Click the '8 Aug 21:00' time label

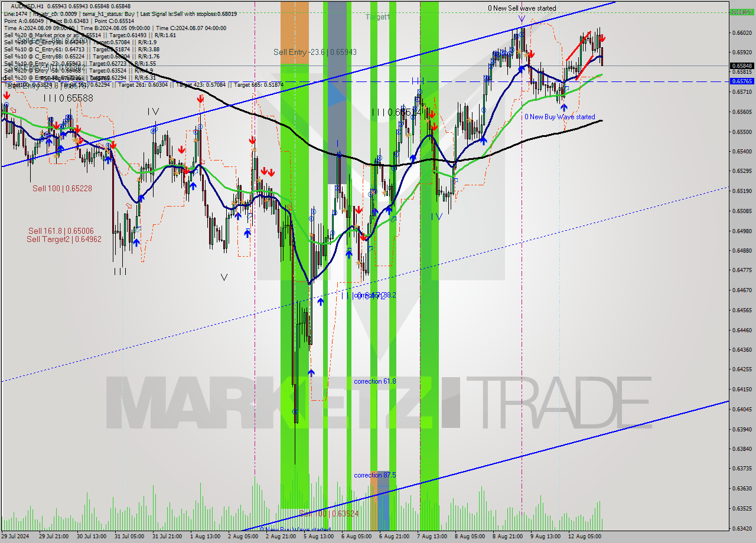point(507,537)
